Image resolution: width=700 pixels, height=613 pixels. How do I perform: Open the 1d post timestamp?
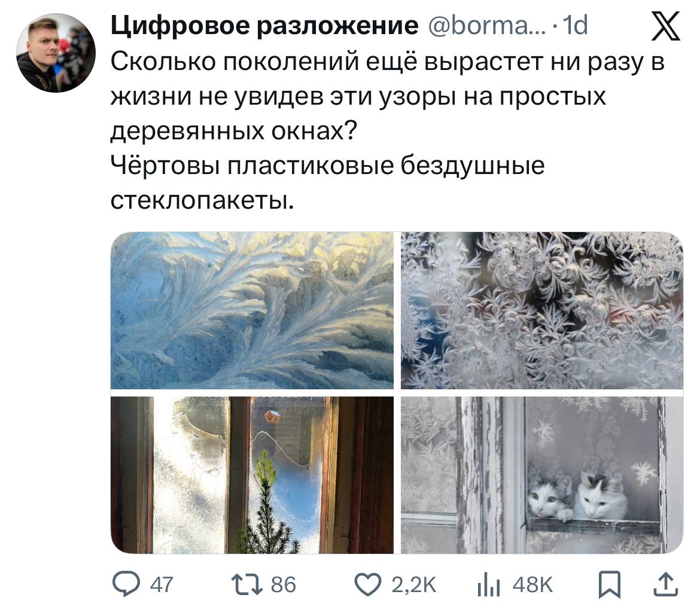click(575, 26)
